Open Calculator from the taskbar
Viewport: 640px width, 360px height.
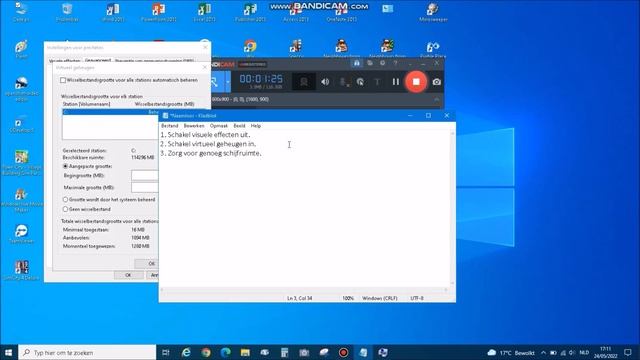point(284,352)
